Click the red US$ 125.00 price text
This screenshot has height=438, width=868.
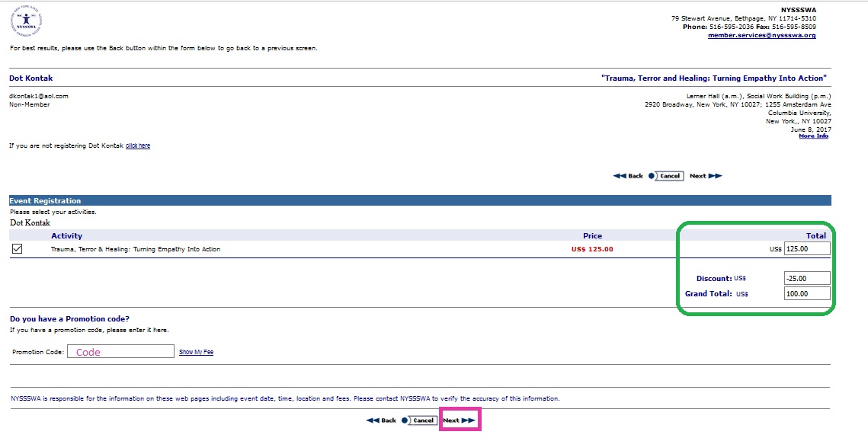point(591,249)
